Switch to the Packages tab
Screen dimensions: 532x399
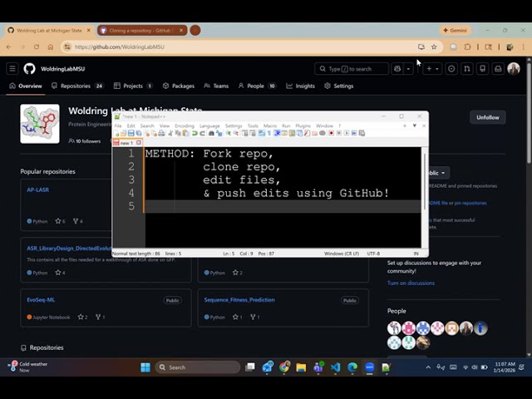coord(179,86)
